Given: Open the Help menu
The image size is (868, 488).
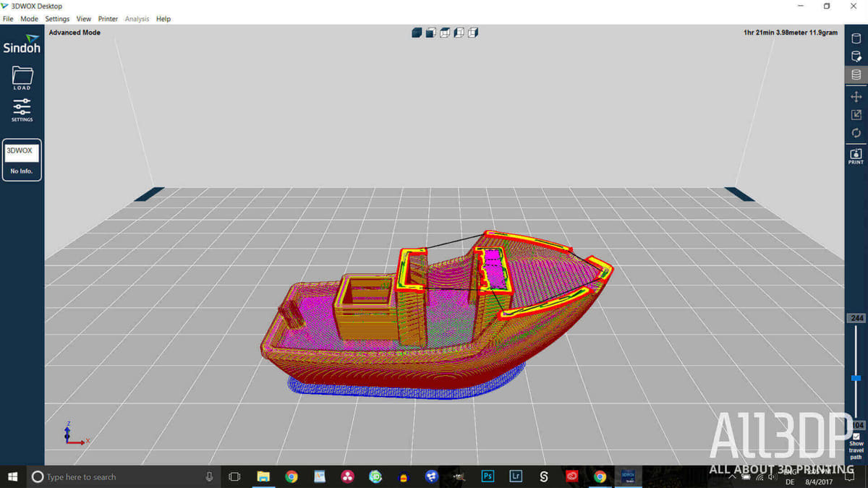Looking at the screenshot, I should (163, 19).
